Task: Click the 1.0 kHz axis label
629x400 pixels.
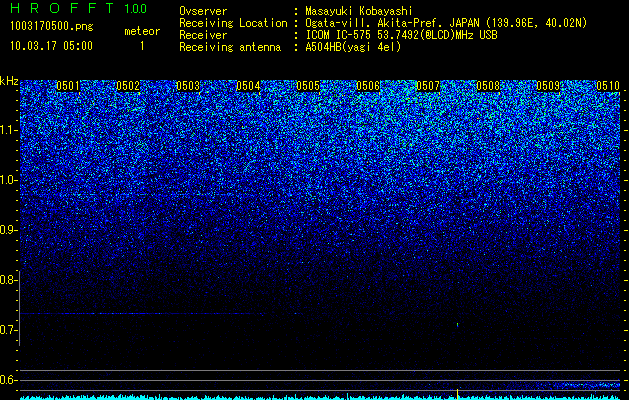Action: click(x=7, y=180)
